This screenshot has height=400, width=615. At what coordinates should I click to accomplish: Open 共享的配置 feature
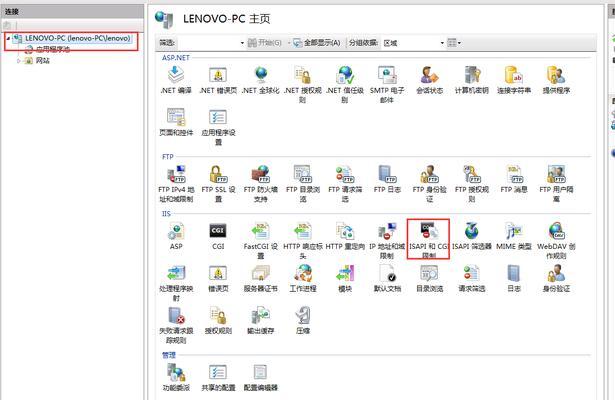[218, 377]
